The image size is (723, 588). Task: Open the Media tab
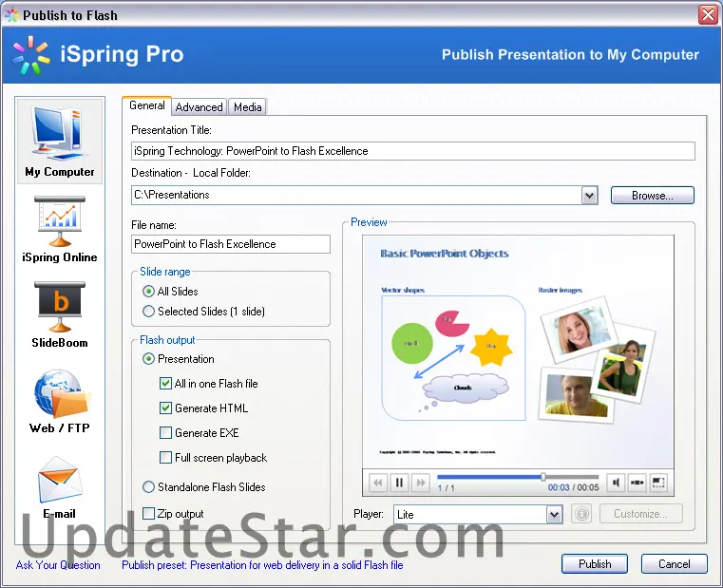248,107
